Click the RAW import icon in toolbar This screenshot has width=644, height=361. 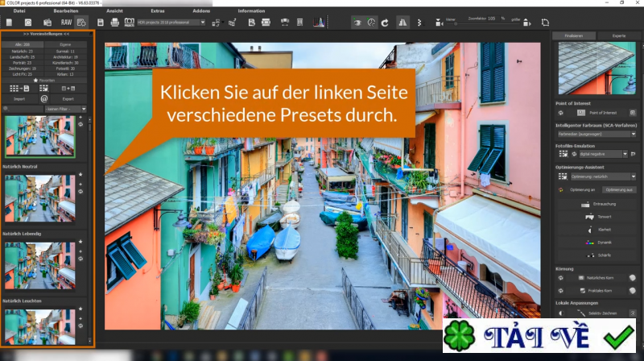(64, 22)
